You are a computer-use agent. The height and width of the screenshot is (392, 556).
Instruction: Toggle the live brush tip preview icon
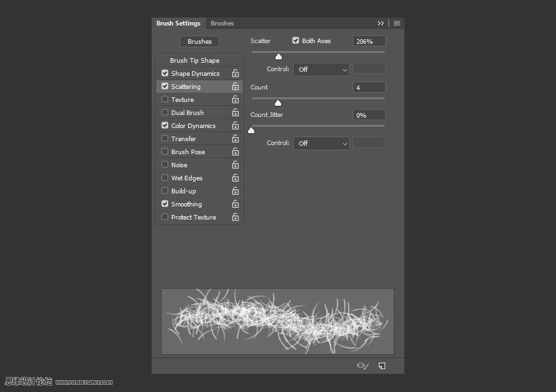[362, 366]
